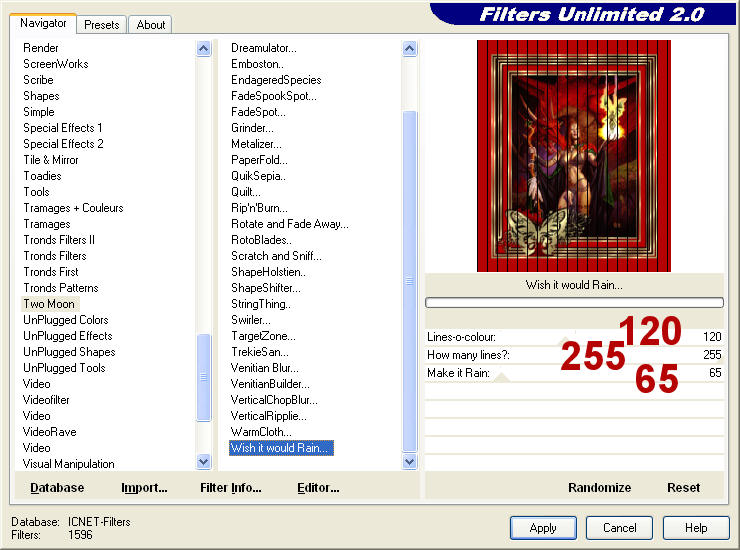Viewport: 740px width, 550px height.
Task: Choose the TargetZone... filter
Action: coord(263,336)
